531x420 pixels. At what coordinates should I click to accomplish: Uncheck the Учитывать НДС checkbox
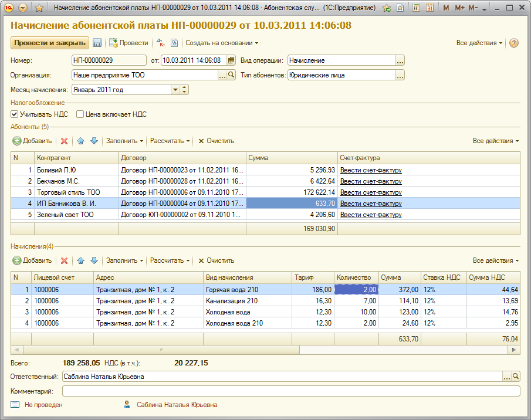[x=15, y=114]
